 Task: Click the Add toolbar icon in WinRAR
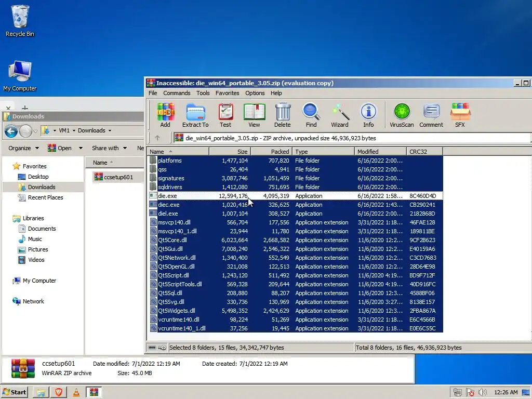(165, 115)
